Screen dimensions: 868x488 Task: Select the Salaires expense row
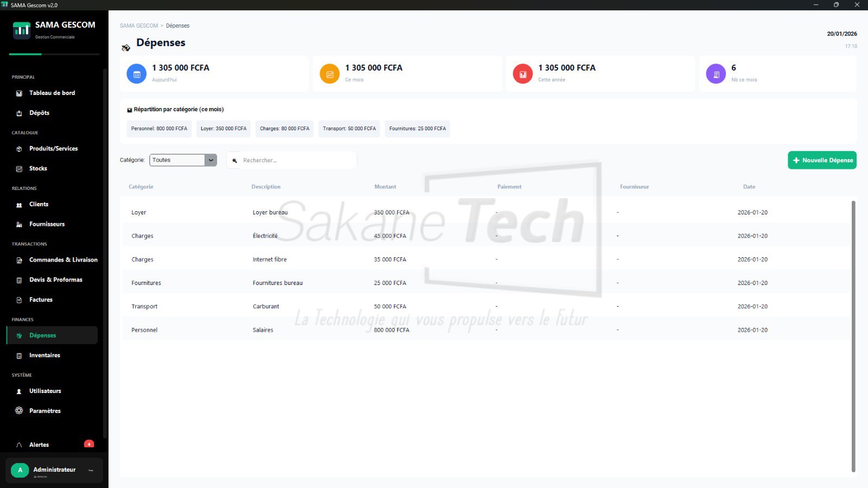(486, 330)
